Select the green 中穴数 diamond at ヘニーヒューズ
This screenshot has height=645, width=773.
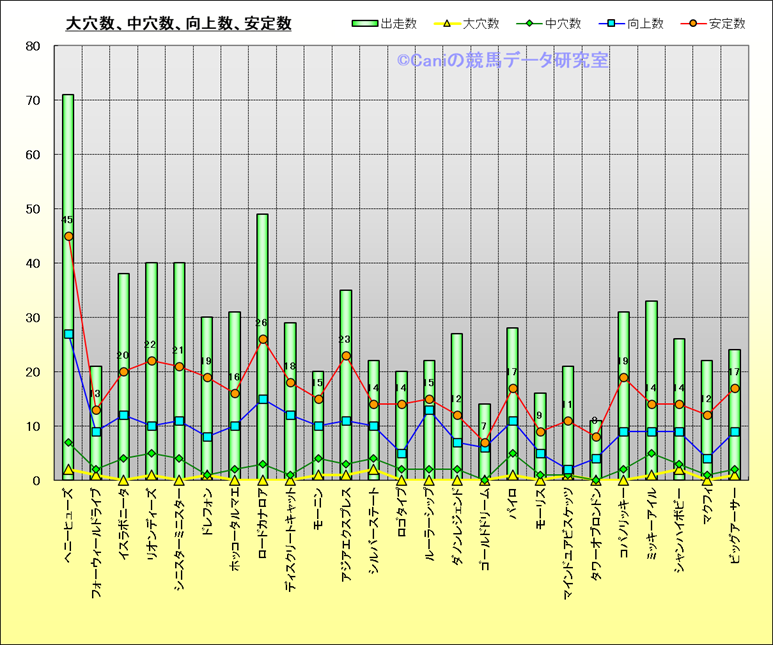(x=68, y=442)
